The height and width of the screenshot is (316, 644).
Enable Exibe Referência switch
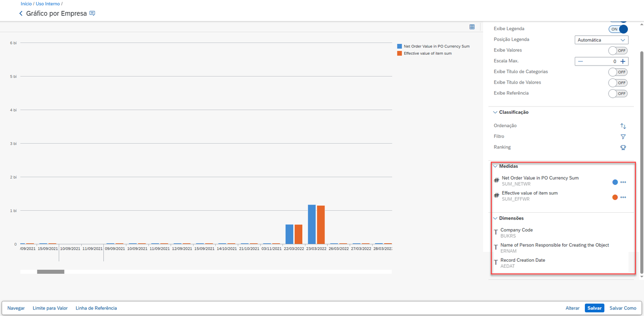pos(618,93)
